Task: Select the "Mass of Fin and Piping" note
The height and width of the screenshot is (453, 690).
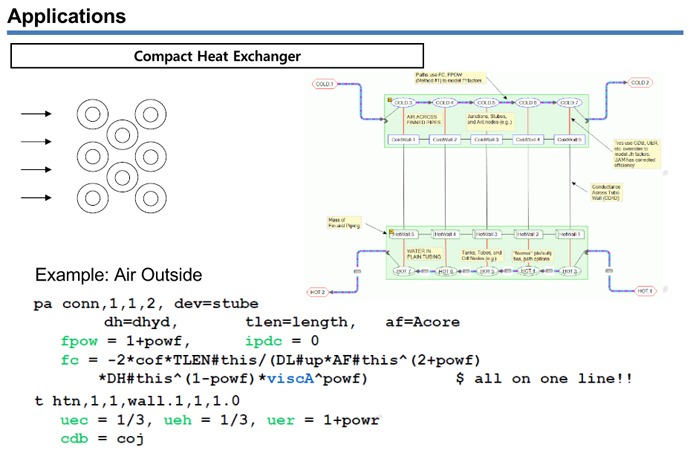Action: (344, 223)
